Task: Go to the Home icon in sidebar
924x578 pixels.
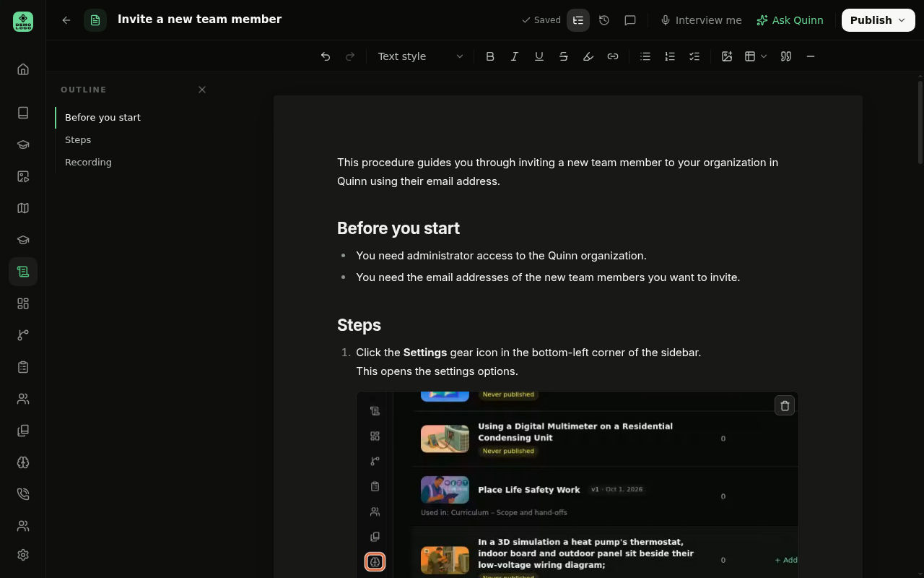Action: [x=23, y=69]
